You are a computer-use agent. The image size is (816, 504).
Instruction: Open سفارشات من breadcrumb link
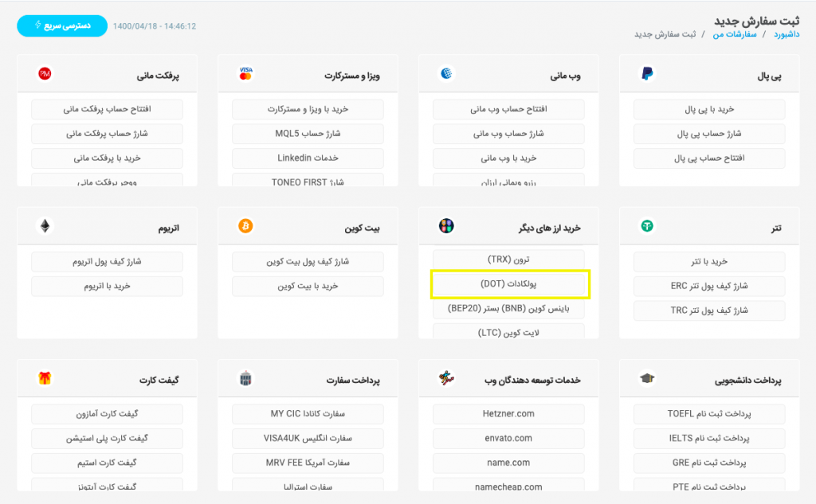[734, 34]
